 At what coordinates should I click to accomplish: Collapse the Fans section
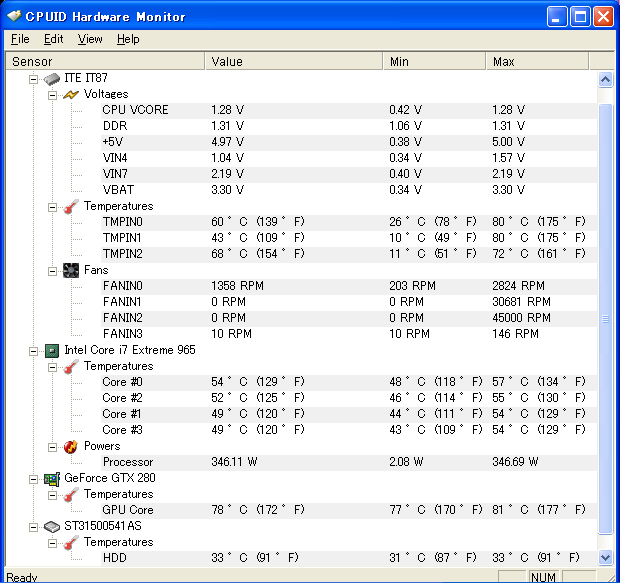click(52, 270)
